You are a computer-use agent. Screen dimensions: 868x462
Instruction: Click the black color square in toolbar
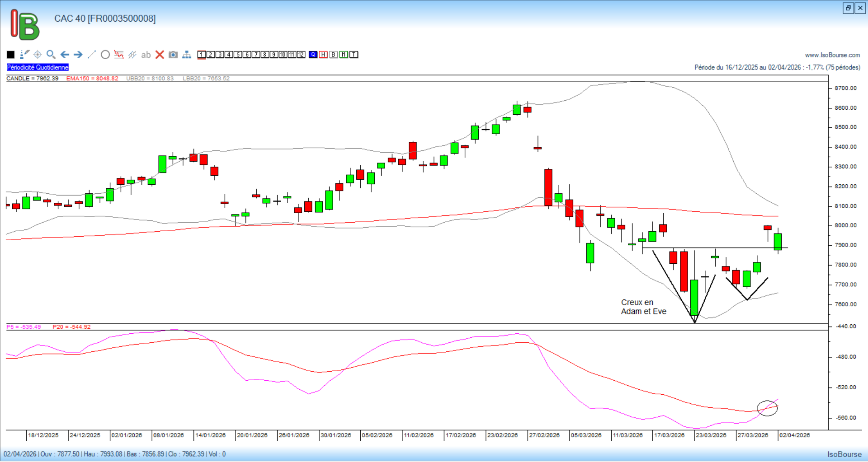click(x=11, y=55)
